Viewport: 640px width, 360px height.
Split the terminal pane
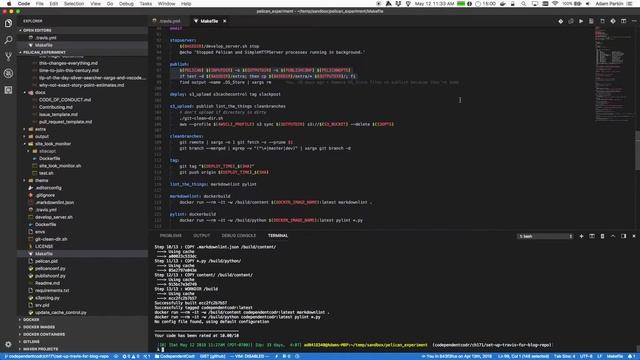point(592,236)
